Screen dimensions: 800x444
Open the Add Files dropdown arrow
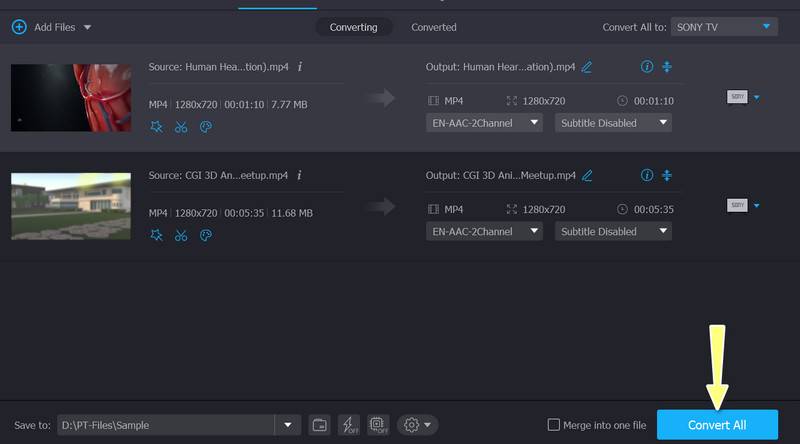pos(88,27)
